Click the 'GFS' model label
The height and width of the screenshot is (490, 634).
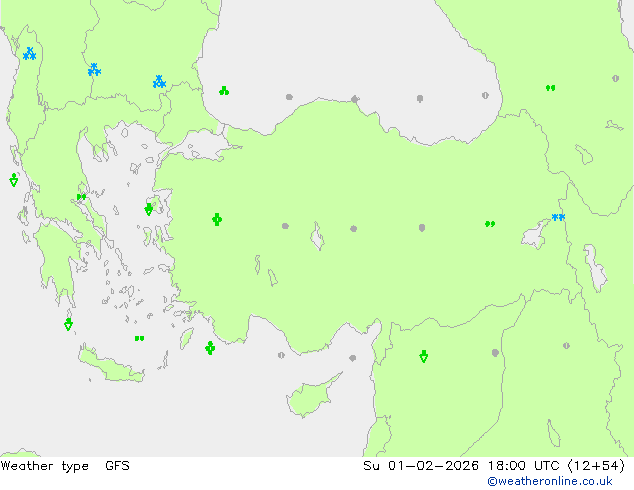[117, 466]
